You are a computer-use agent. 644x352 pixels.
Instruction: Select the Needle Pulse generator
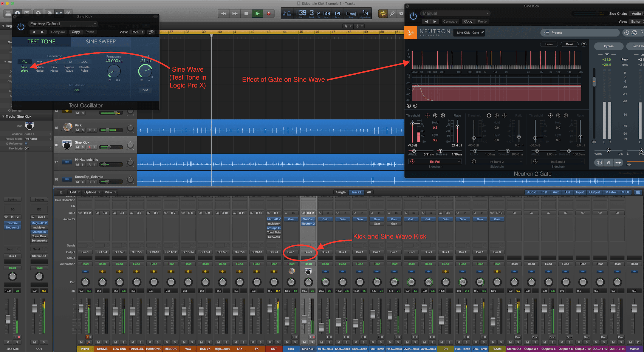tap(84, 66)
